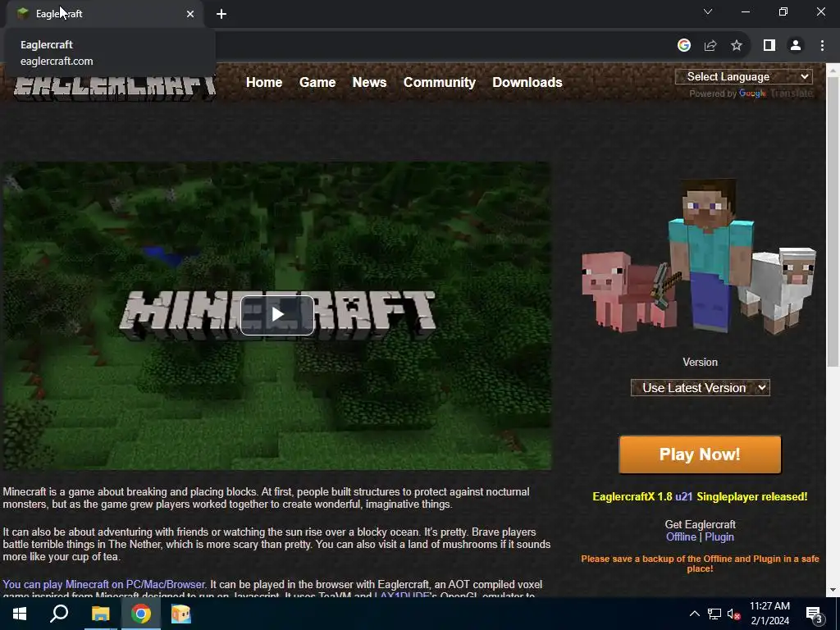This screenshot has width=840, height=630.
Task: Open the News section
Action: tap(369, 82)
